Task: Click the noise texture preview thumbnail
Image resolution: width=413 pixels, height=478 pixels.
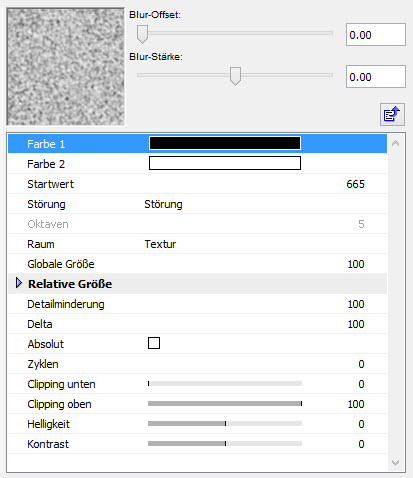Action: point(66,67)
